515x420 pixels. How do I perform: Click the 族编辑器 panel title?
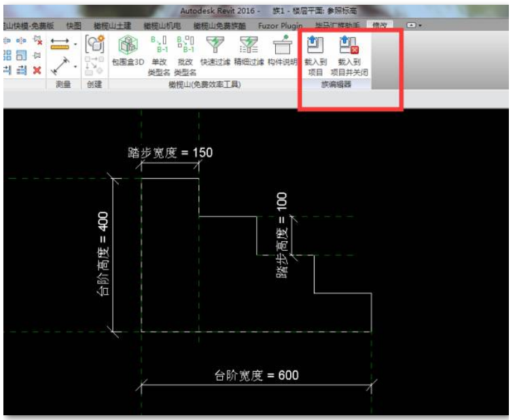coord(336,84)
